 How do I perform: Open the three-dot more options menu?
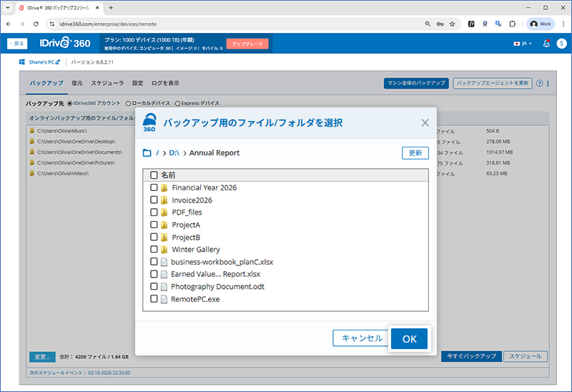(x=548, y=83)
